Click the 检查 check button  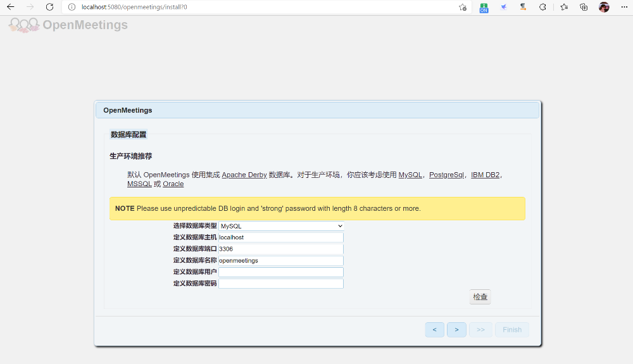point(480,297)
